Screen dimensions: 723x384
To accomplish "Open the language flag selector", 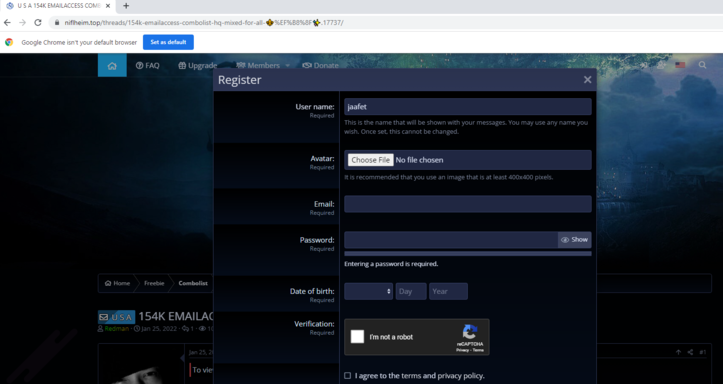I will coord(680,65).
